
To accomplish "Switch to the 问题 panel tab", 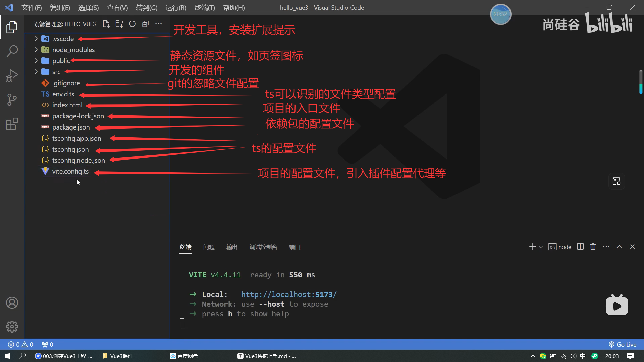I will coord(209,247).
